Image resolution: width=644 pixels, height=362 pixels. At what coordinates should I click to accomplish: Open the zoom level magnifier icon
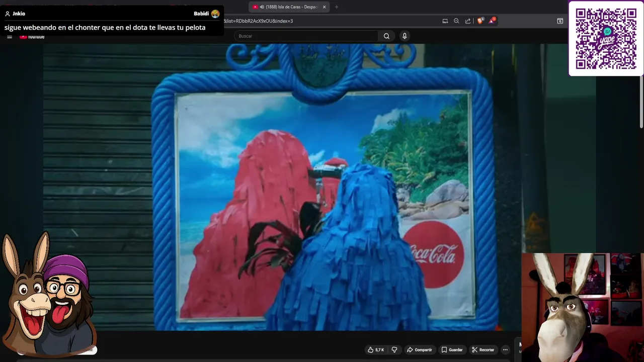(x=456, y=21)
